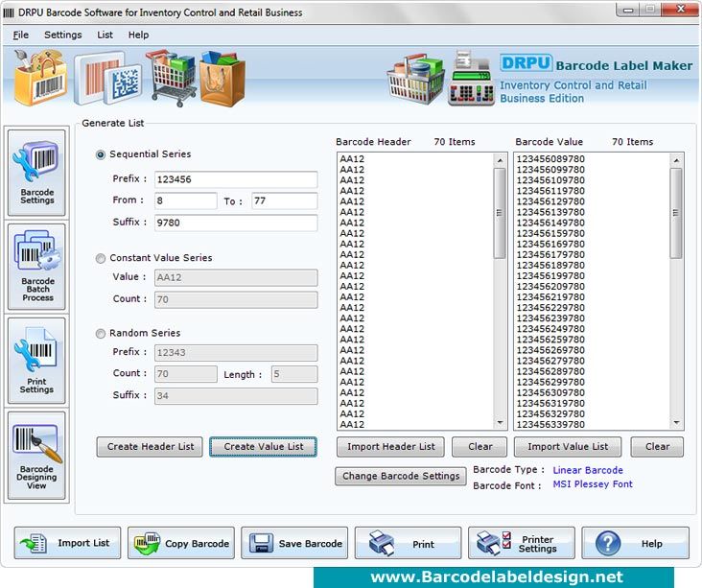The image size is (702, 588).
Task: Click Import Value List button
Action: tap(568, 446)
